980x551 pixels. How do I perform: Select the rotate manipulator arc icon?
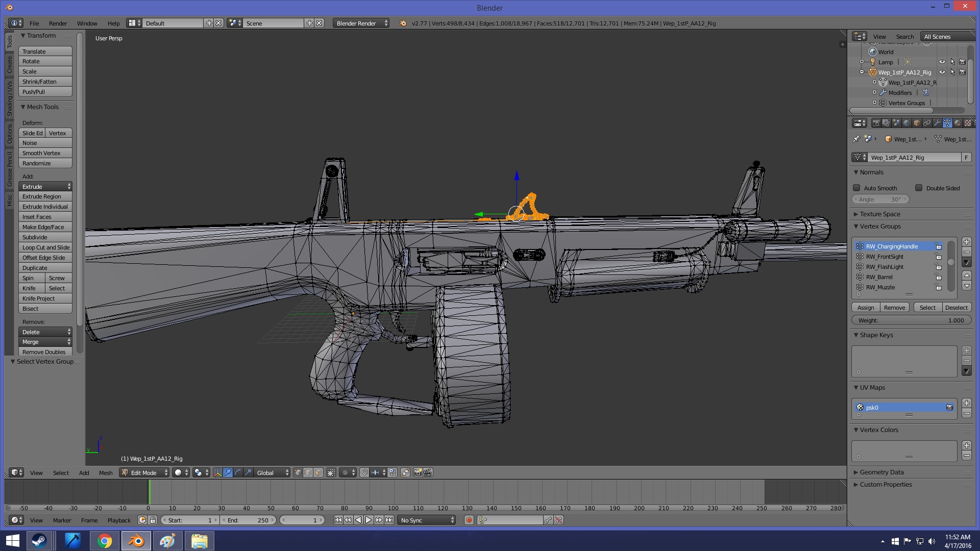(238, 473)
